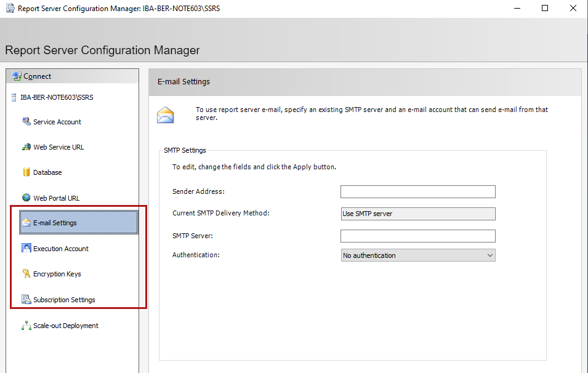Open the Authentication dropdown
Viewport: 588px width, 373px height.
[x=418, y=255]
